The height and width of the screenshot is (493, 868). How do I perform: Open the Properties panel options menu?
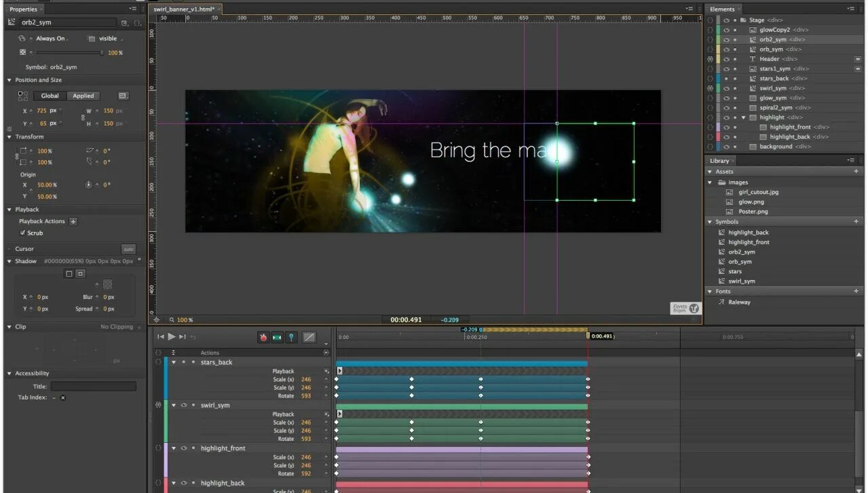(133, 9)
